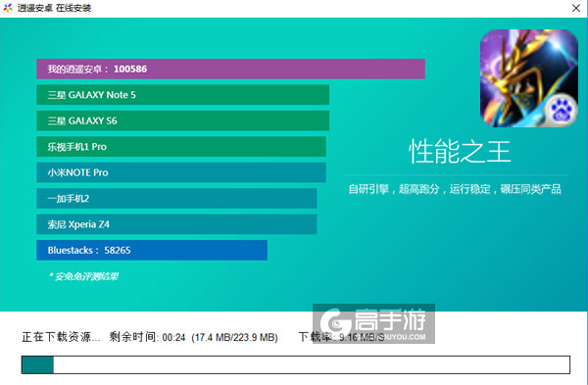
Task: Select the Bluestacks: 58265 bar
Action: (x=152, y=250)
